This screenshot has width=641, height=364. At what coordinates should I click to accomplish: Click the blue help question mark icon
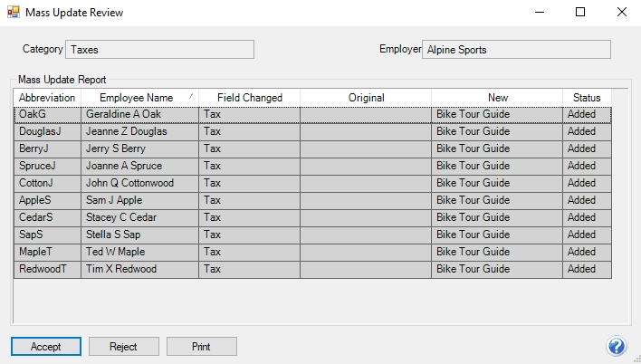(616, 346)
